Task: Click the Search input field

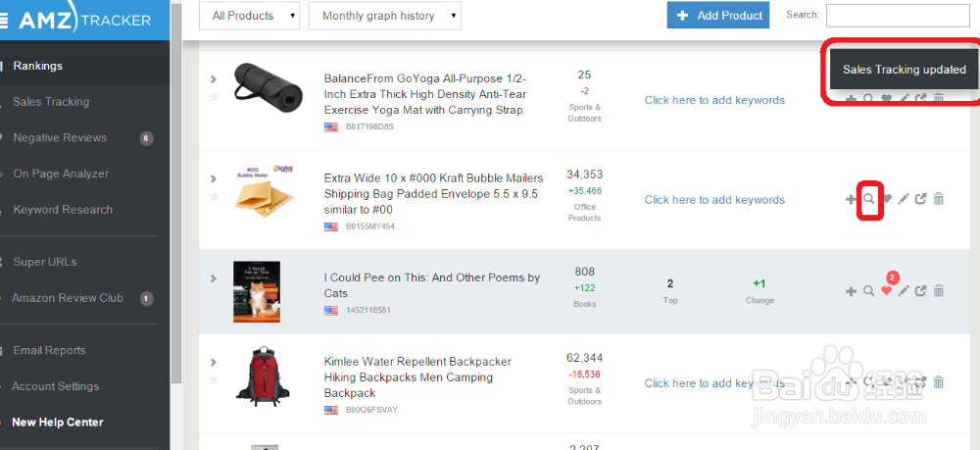Action: [x=898, y=16]
